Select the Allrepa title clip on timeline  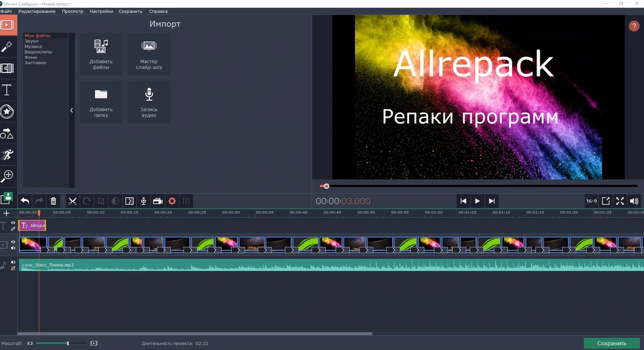point(32,226)
